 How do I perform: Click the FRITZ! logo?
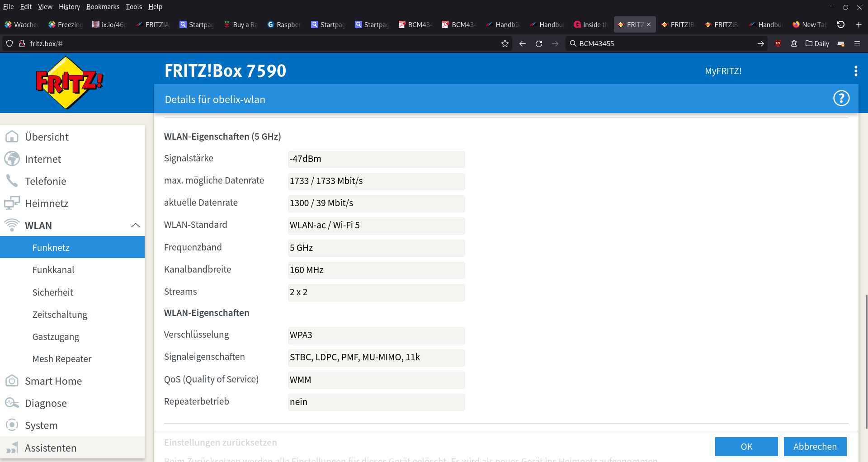click(69, 83)
